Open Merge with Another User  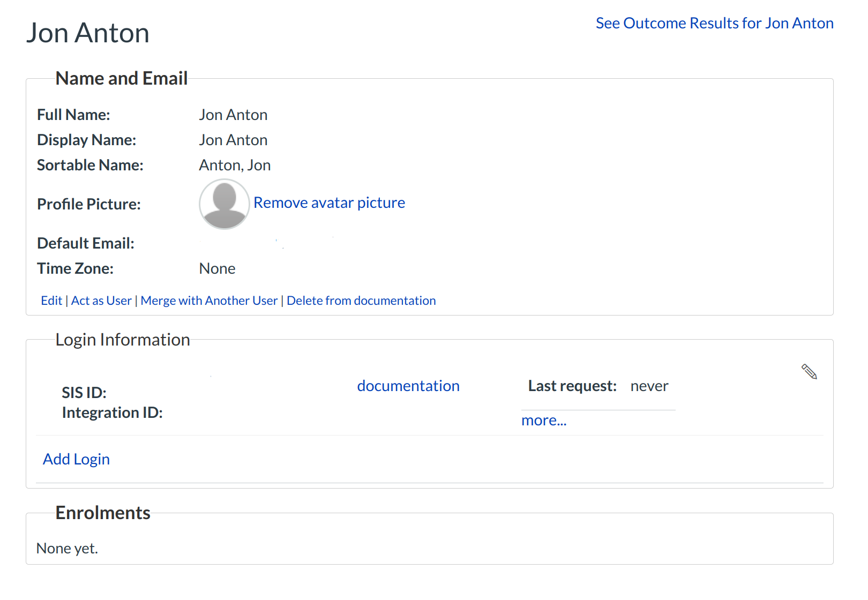click(209, 301)
